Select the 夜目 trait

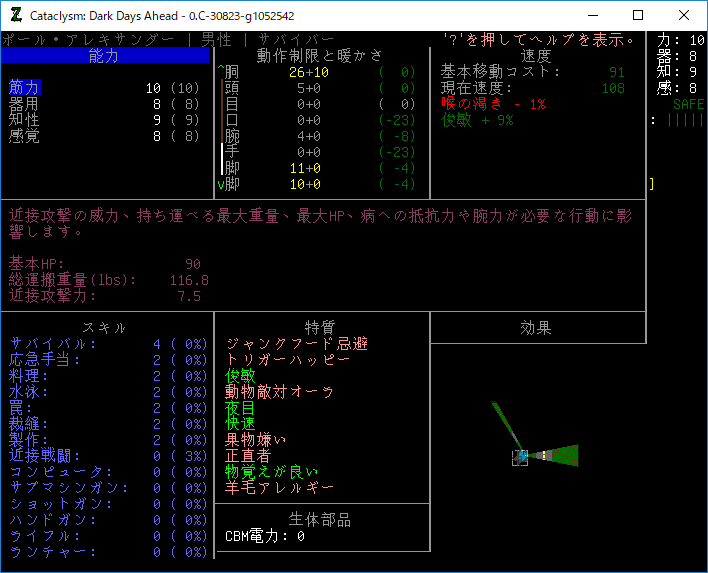click(242, 408)
